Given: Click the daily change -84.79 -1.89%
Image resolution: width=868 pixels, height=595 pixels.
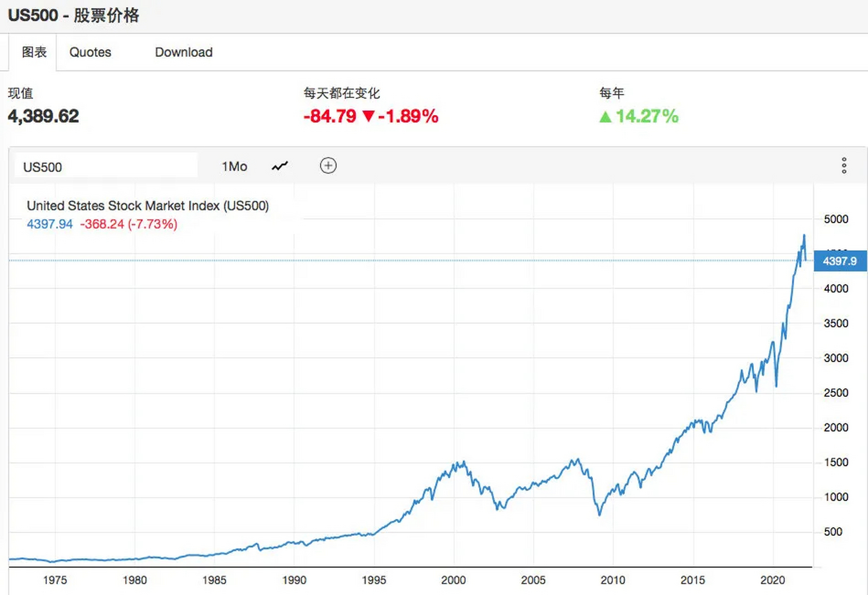Looking at the screenshot, I should (x=371, y=116).
